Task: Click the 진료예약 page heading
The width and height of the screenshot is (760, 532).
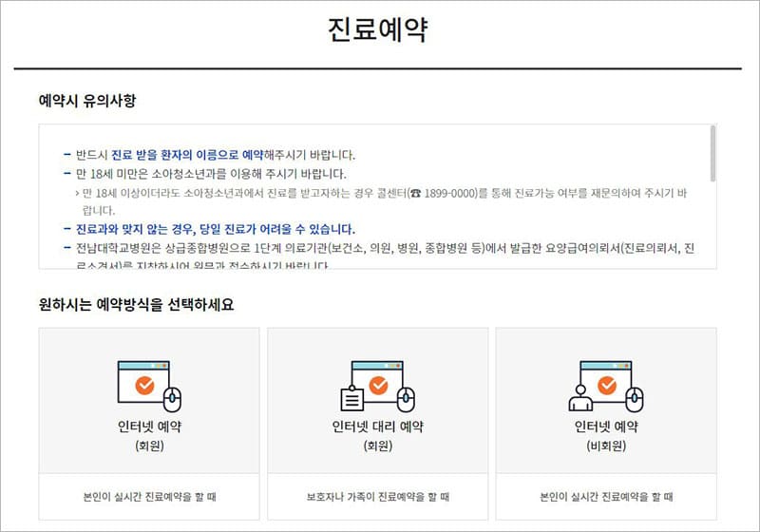Action: click(377, 29)
